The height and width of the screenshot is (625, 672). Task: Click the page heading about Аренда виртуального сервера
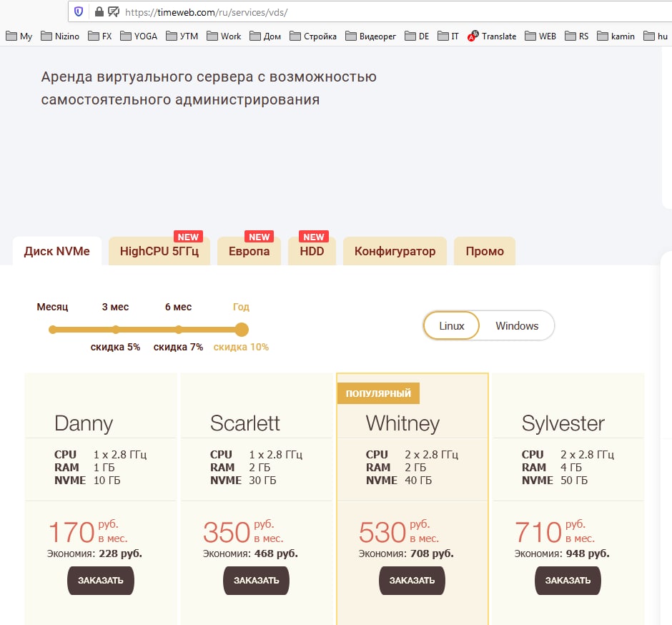tap(209, 88)
